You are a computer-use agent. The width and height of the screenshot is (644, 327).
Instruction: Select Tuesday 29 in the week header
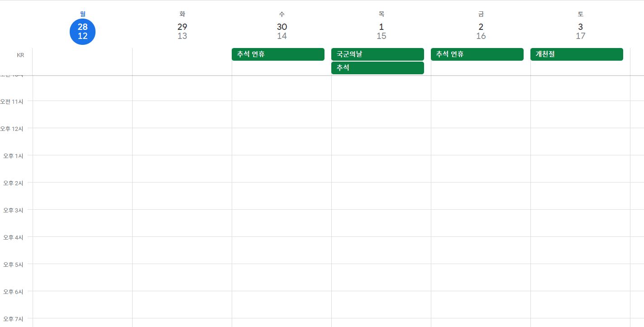pos(182,32)
